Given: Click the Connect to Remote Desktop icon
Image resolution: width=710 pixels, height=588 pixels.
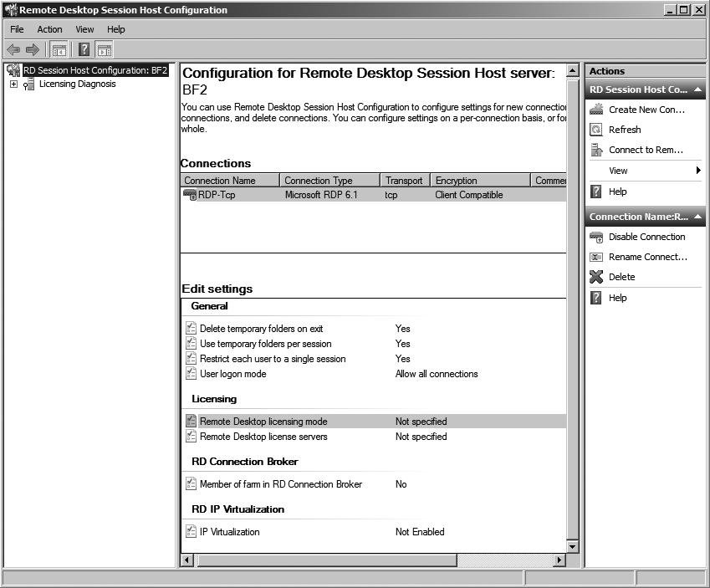Looking at the screenshot, I should click(596, 150).
